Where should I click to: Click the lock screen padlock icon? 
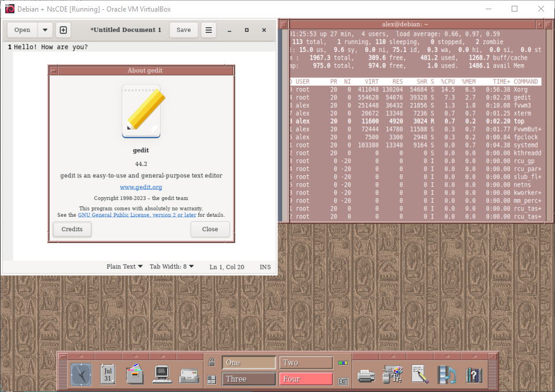tap(212, 363)
